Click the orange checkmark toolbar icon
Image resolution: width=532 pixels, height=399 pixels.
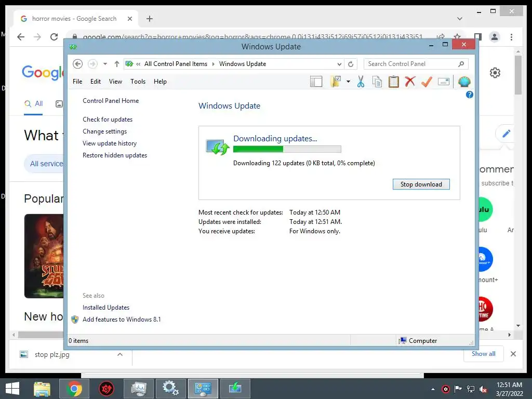pos(427,82)
